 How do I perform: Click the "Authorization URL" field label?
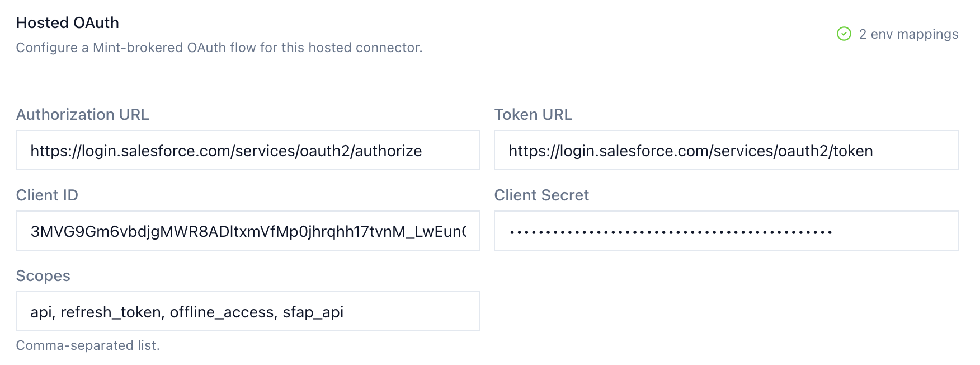click(x=82, y=115)
